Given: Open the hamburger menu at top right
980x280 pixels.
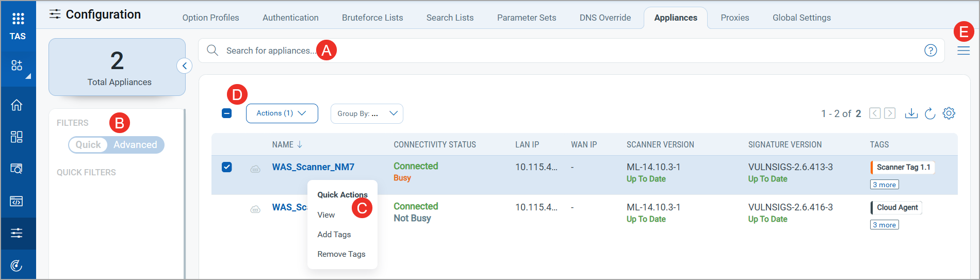Looking at the screenshot, I should (963, 51).
